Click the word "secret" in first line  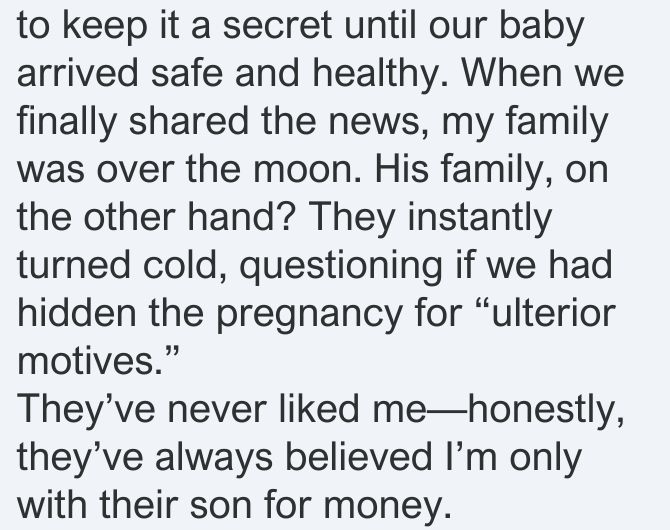277,26
